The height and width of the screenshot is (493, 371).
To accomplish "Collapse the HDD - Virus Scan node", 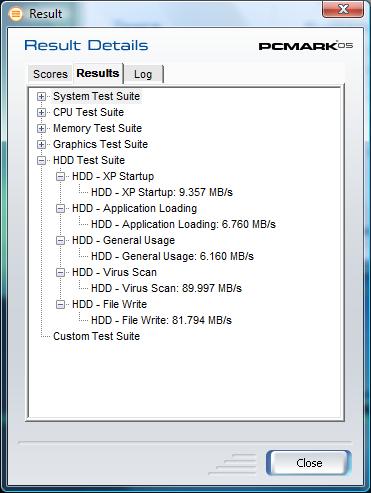I will 60,272.
